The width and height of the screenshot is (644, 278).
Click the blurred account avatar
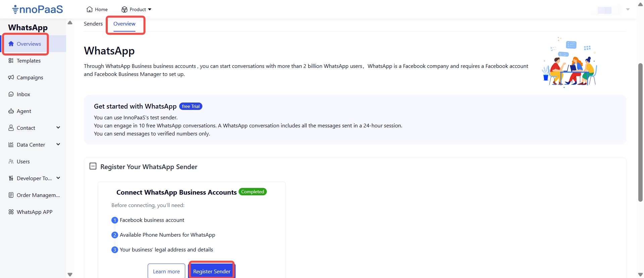[605, 10]
